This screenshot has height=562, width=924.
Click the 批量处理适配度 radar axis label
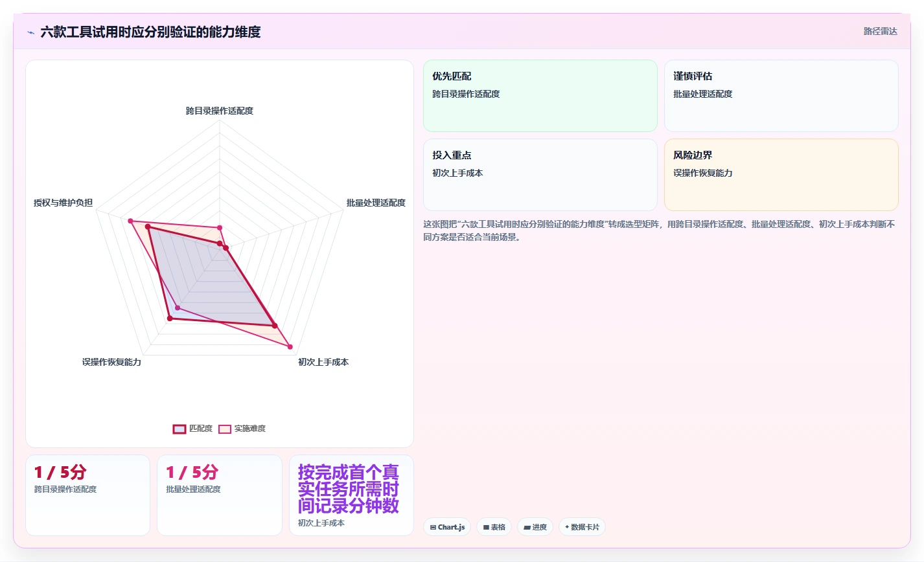(376, 203)
